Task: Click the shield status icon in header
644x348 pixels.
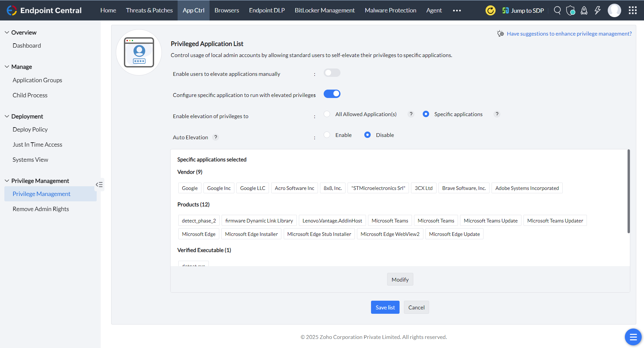Action: click(570, 10)
